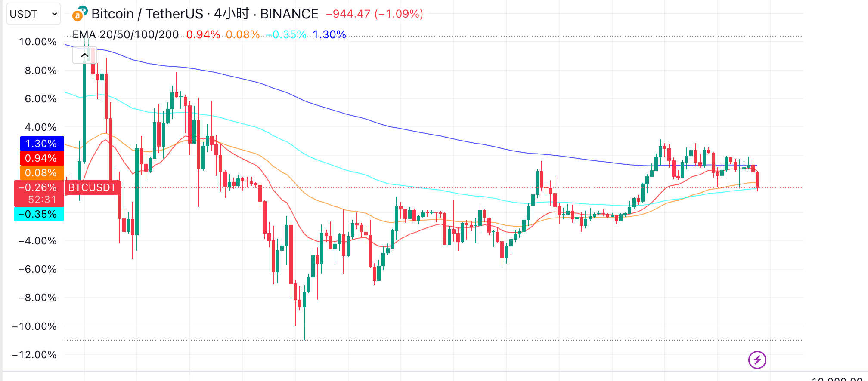Image resolution: width=868 pixels, height=381 pixels.
Task: Open the USDT currency dropdown
Action: [33, 14]
